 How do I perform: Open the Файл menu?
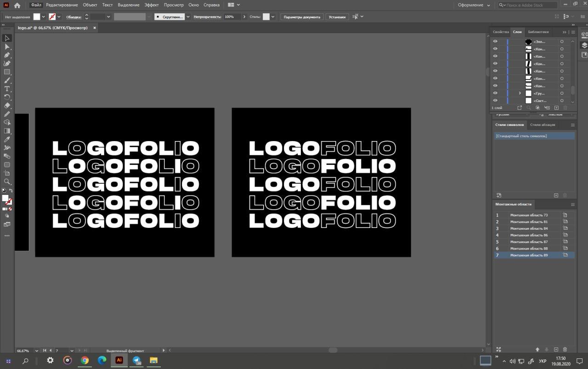click(36, 5)
